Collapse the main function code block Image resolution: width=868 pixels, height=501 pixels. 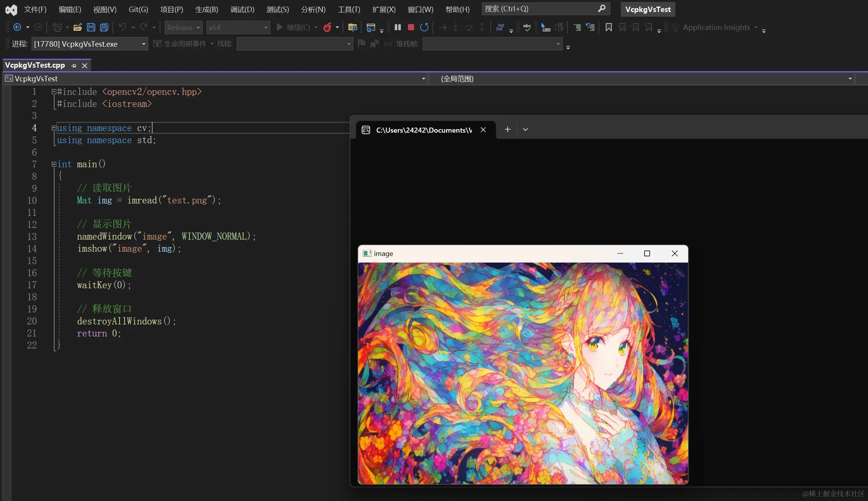[54, 164]
